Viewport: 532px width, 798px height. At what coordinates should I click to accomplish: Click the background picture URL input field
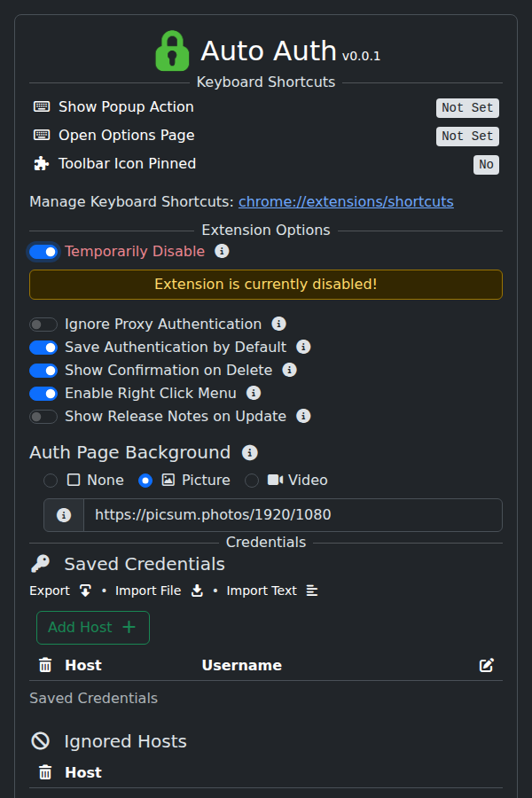(x=293, y=515)
